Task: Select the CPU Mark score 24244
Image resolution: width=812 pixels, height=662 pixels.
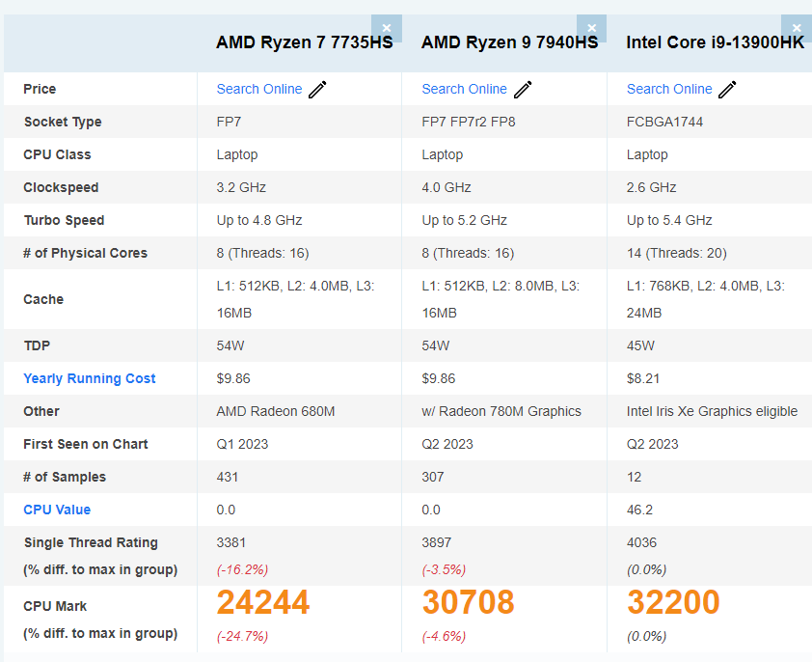Action: 263,602
